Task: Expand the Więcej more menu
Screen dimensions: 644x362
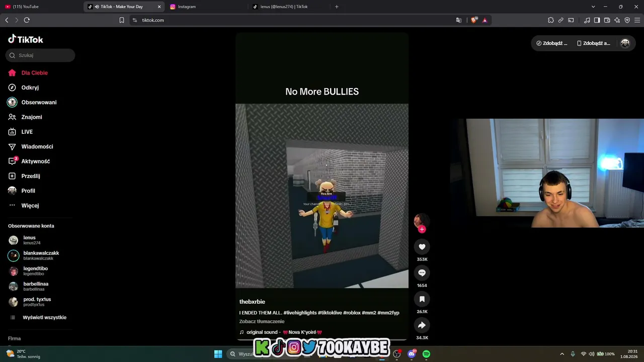Action: 24,206
